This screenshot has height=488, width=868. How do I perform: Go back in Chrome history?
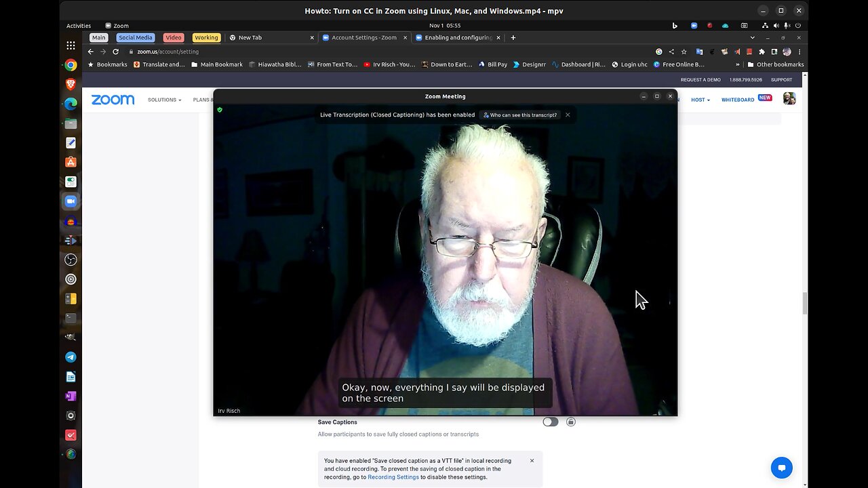(x=90, y=52)
